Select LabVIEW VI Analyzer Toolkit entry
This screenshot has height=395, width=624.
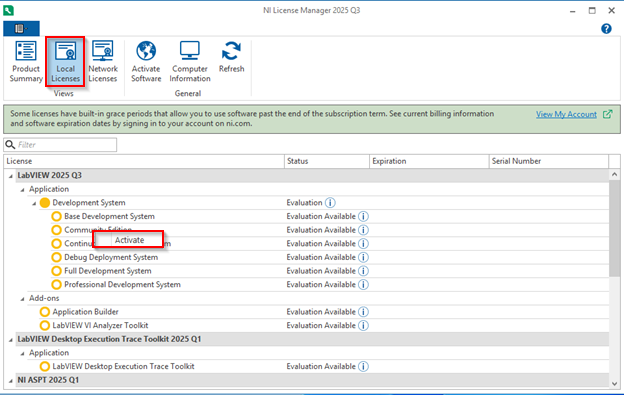click(x=100, y=325)
